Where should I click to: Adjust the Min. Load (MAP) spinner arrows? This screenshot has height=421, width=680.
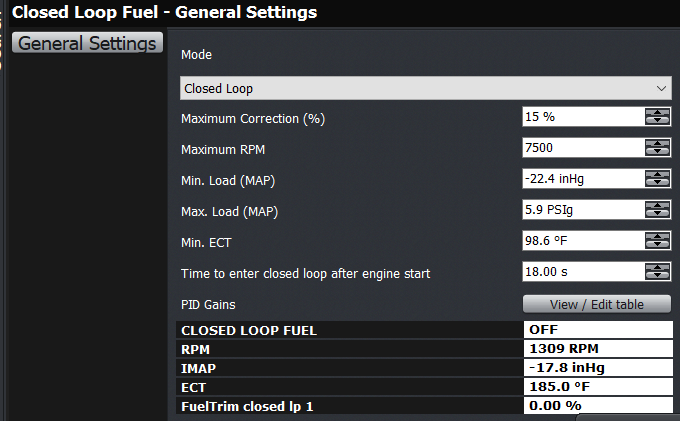657,179
